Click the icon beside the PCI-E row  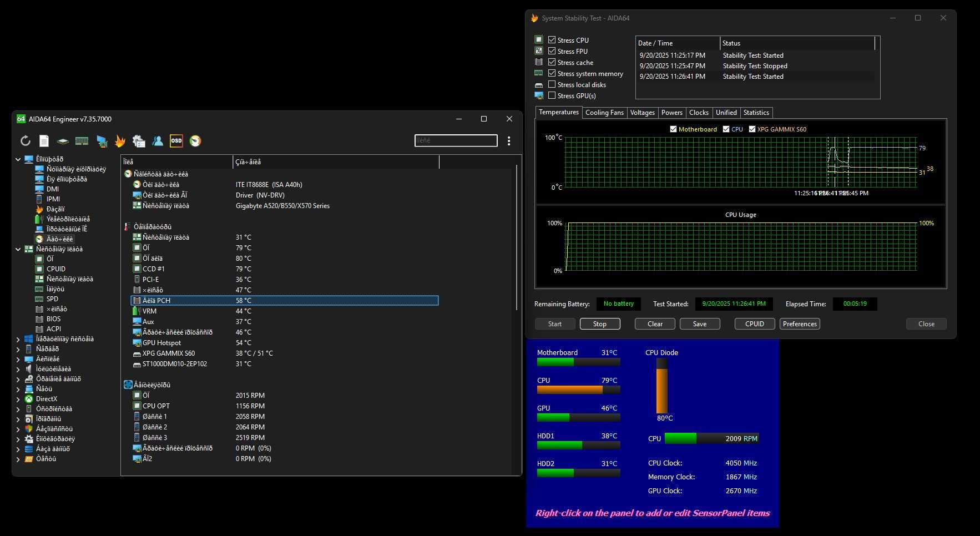coord(137,279)
